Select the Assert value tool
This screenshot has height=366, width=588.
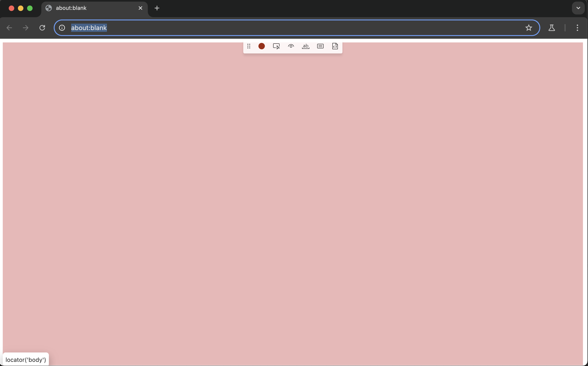tap(320, 46)
